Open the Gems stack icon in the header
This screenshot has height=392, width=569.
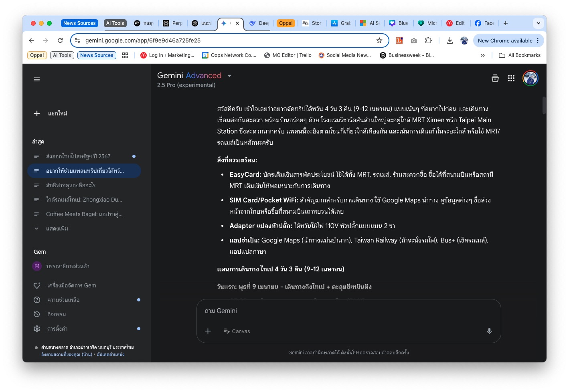pyautogui.click(x=495, y=78)
